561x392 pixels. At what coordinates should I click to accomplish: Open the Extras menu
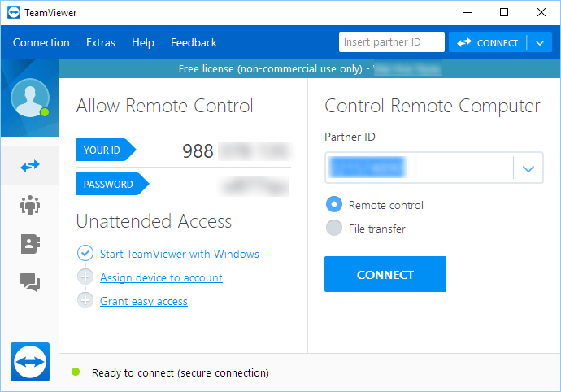pyautogui.click(x=101, y=43)
